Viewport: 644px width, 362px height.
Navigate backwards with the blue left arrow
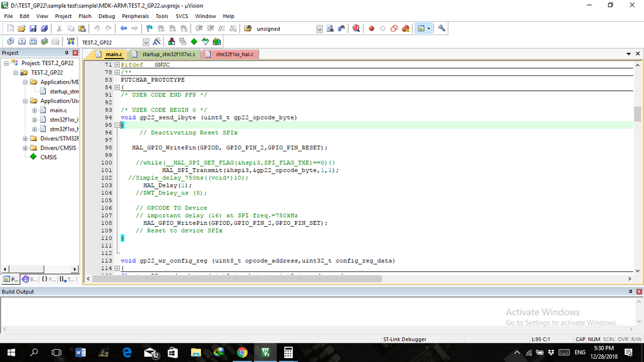(x=123, y=29)
